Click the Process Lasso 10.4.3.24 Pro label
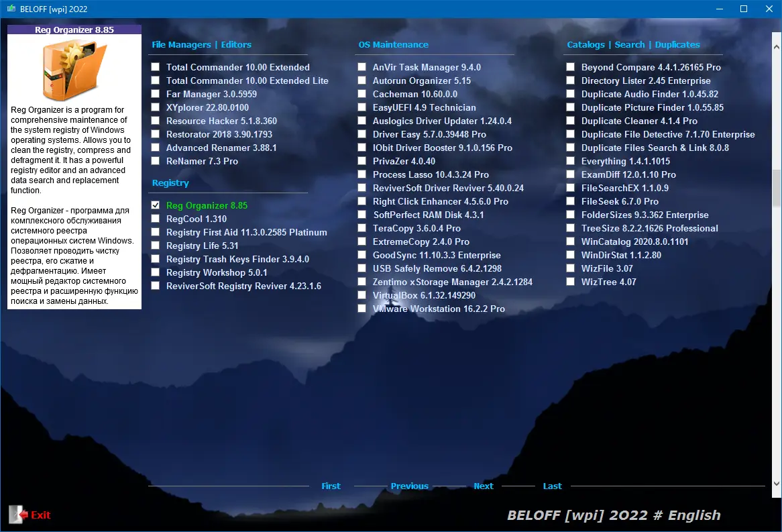The height and width of the screenshot is (532, 782). pyautogui.click(x=431, y=174)
